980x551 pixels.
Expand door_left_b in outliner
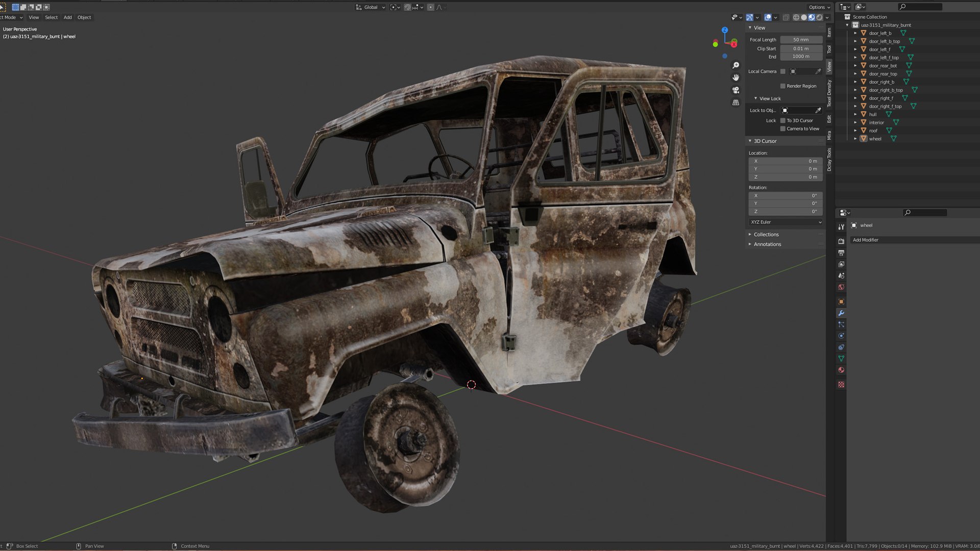click(x=855, y=34)
